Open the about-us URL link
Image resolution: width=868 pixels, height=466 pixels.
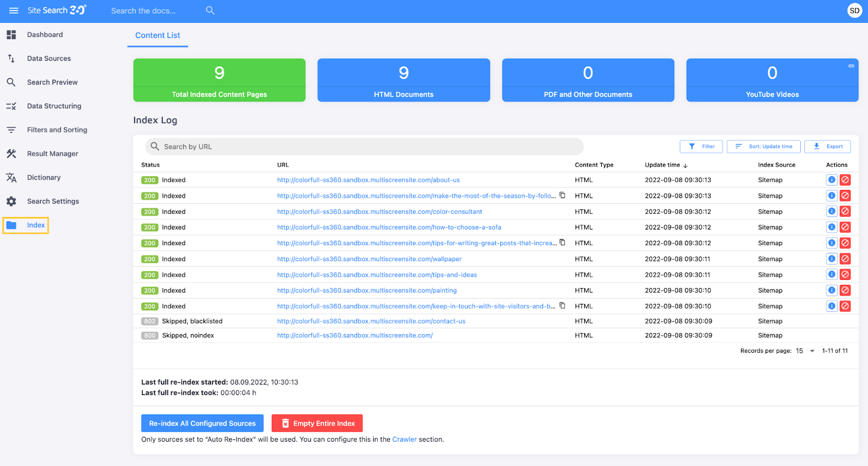coord(368,180)
